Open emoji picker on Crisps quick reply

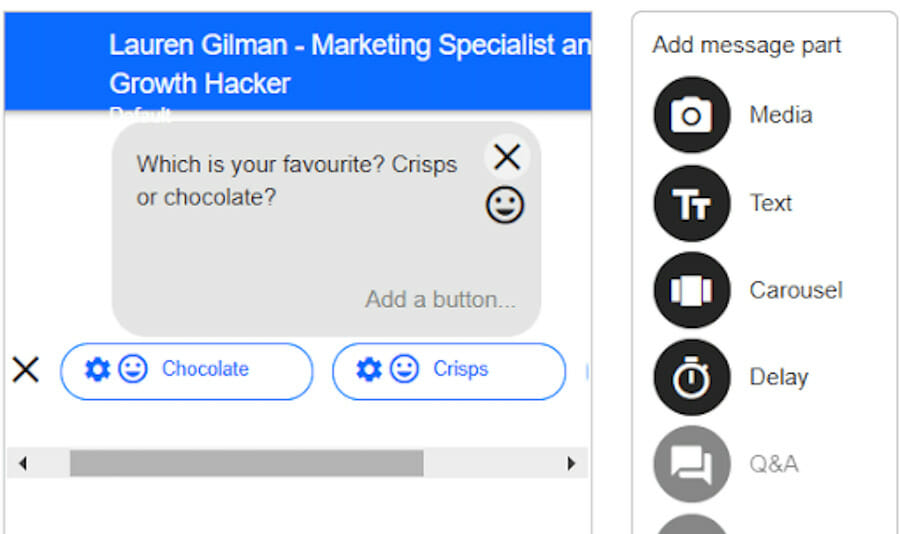404,369
